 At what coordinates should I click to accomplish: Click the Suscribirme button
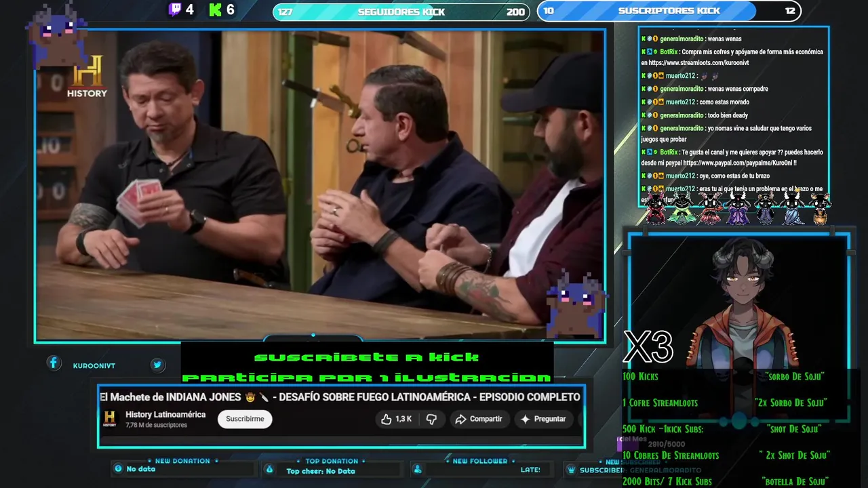coord(245,419)
